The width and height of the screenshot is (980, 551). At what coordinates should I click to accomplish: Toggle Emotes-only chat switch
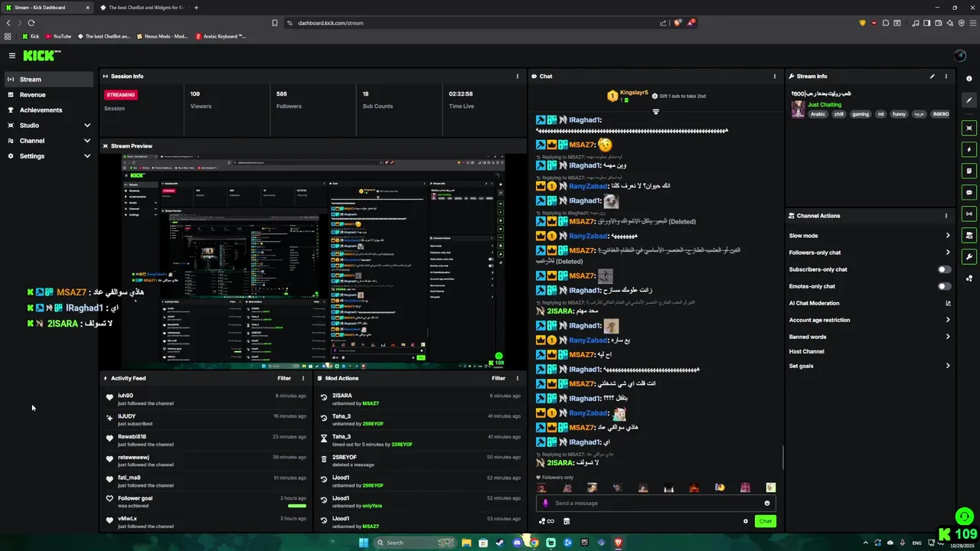[x=945, y=286]
